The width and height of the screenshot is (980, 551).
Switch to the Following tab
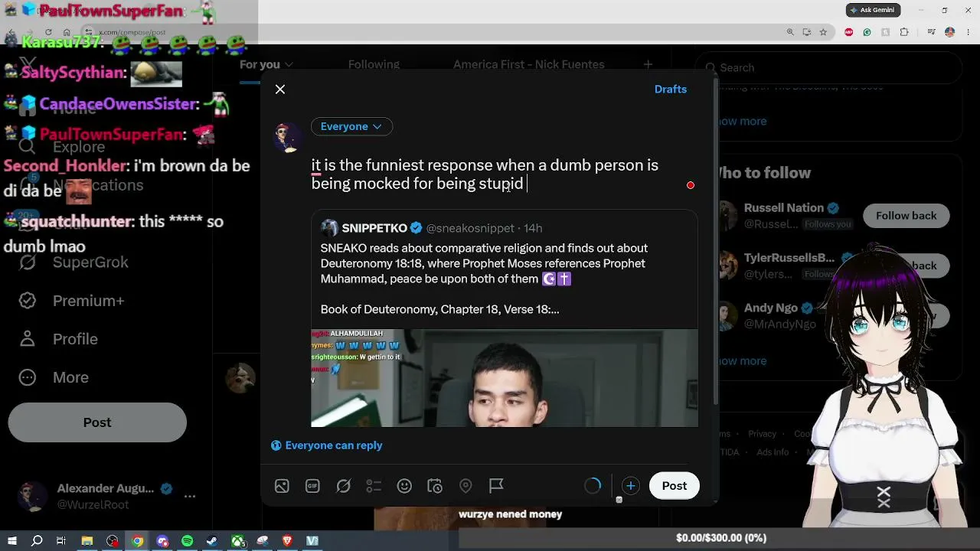coord(374,65)
